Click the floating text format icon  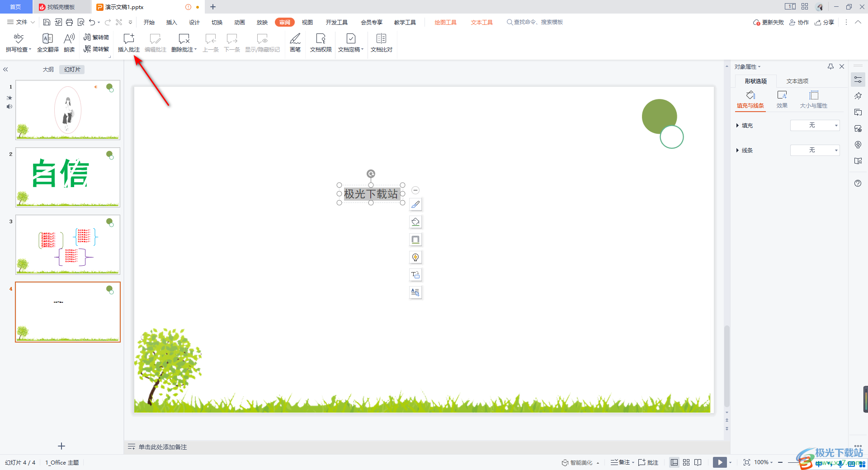[x=415, y=292]
